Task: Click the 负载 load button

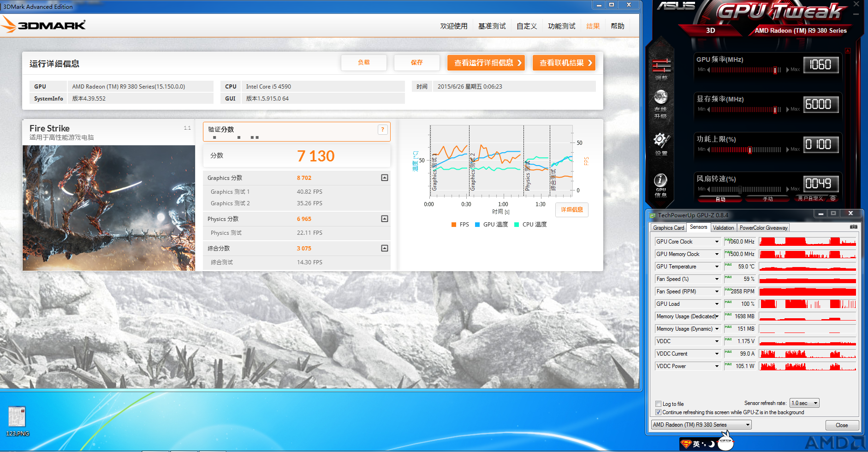Action: [x=364, y=63]
